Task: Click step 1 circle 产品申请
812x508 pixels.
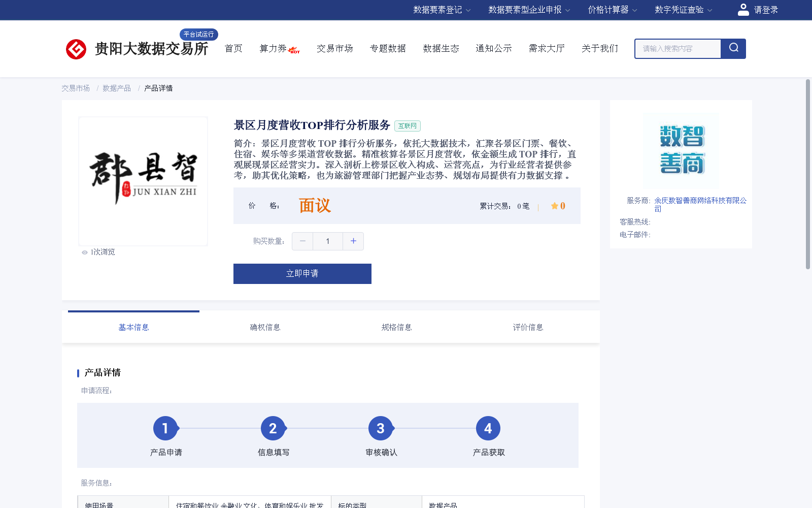Action: [x=165, y=429]
